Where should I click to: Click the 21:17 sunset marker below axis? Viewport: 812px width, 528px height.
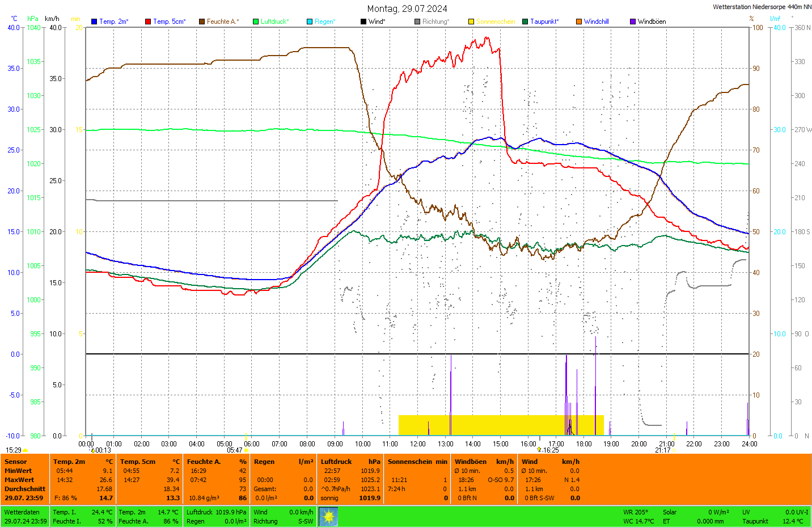tap(663, 450)
